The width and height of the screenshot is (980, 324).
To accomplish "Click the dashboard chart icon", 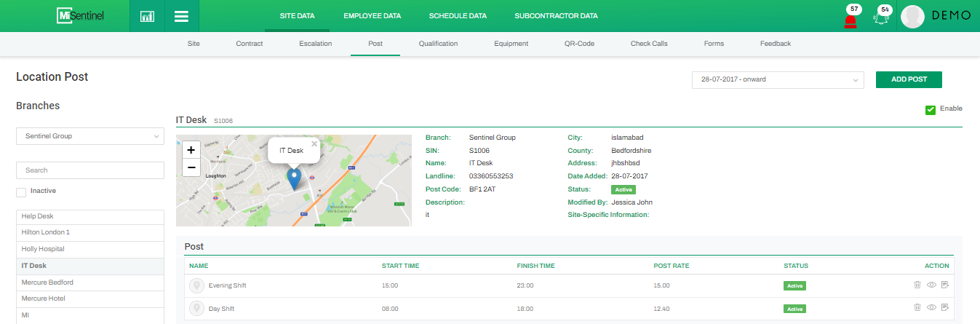I will point(147,16).
